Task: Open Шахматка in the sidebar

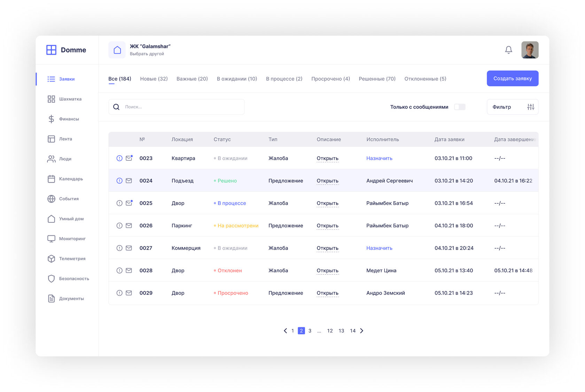Action: (x=70, y=99)
